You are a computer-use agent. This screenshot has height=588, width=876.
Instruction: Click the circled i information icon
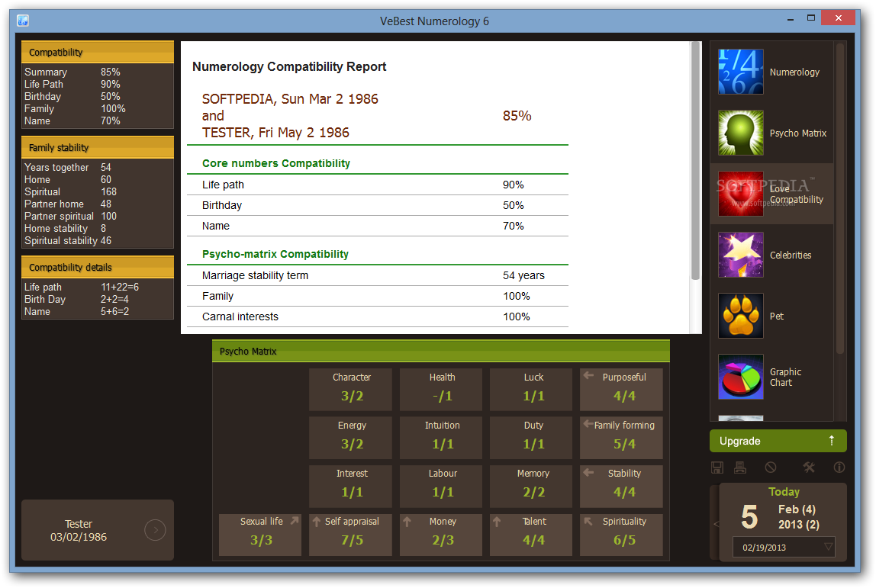click(x=839, y=468)
